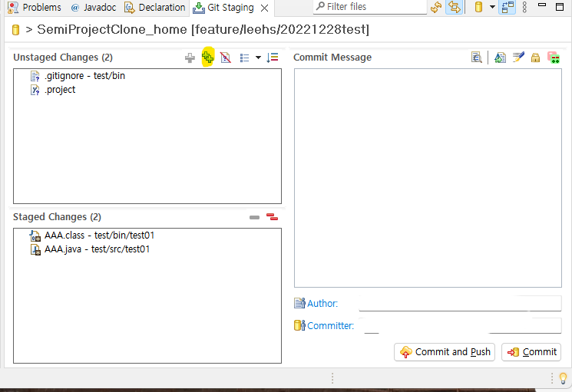Click the .gitignore file icon

(35, 76)
